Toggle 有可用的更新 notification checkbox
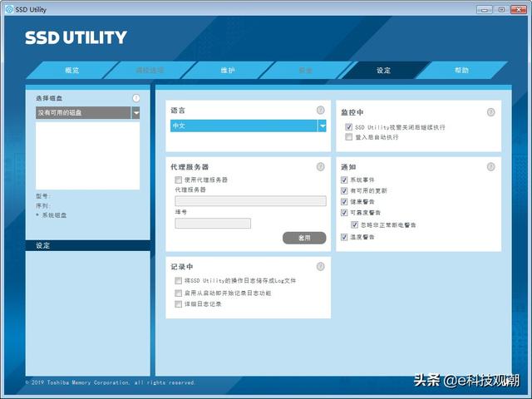 (344, 190)
